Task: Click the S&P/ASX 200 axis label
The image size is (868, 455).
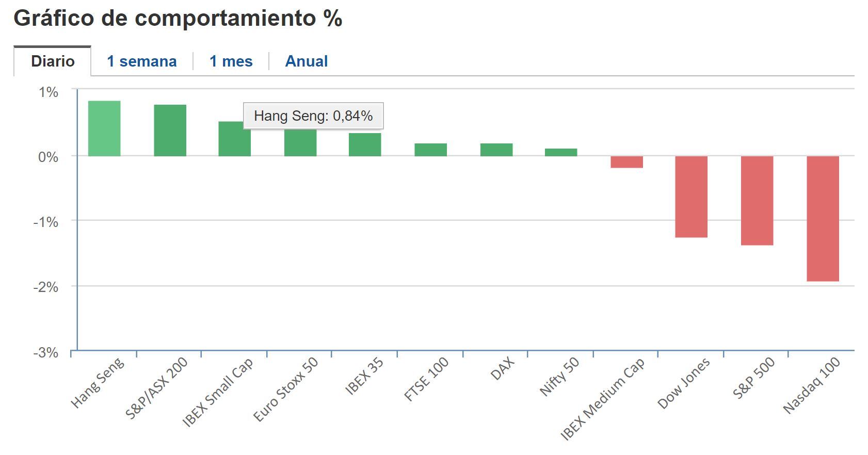Action: pyautogui.click(x=157, y=387)
